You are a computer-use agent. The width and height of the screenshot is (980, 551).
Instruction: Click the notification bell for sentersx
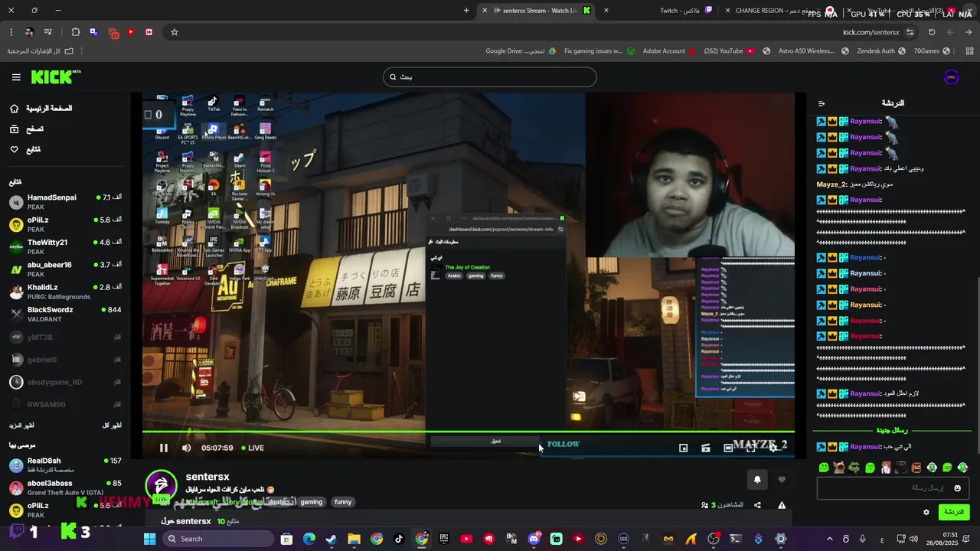(757, 480)
